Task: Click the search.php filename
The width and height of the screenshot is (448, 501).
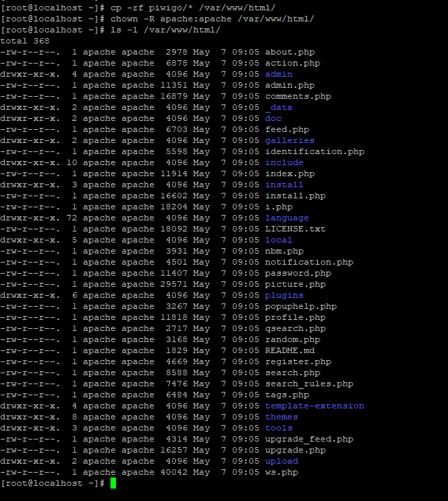Action: coord(293,373)
